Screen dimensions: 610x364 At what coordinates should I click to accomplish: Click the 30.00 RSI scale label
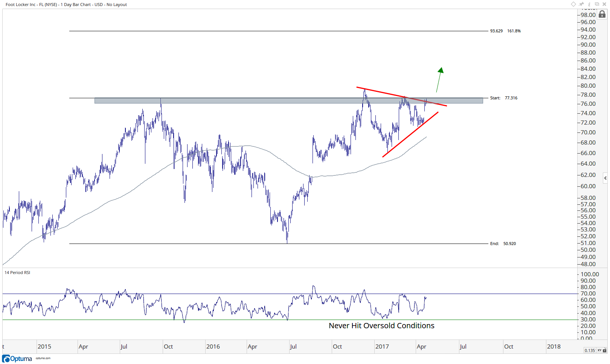coord(588,319)
